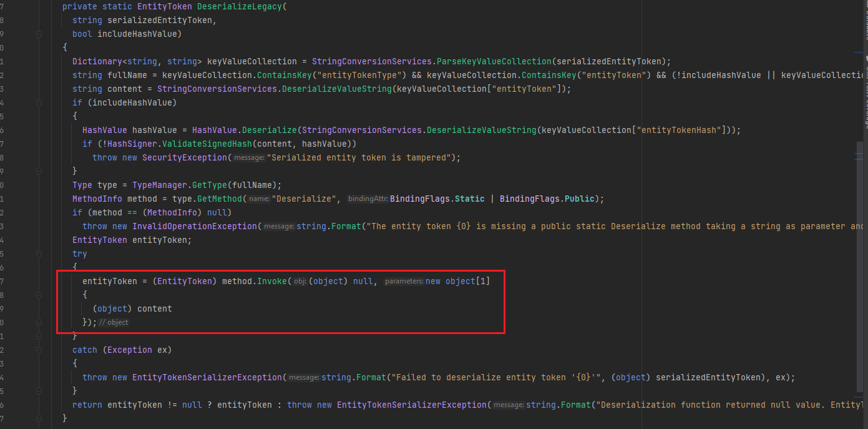Screen dimensions: 868x429
Task: Click the Public member of BindingFlags
Action: [x=579, y=199]
